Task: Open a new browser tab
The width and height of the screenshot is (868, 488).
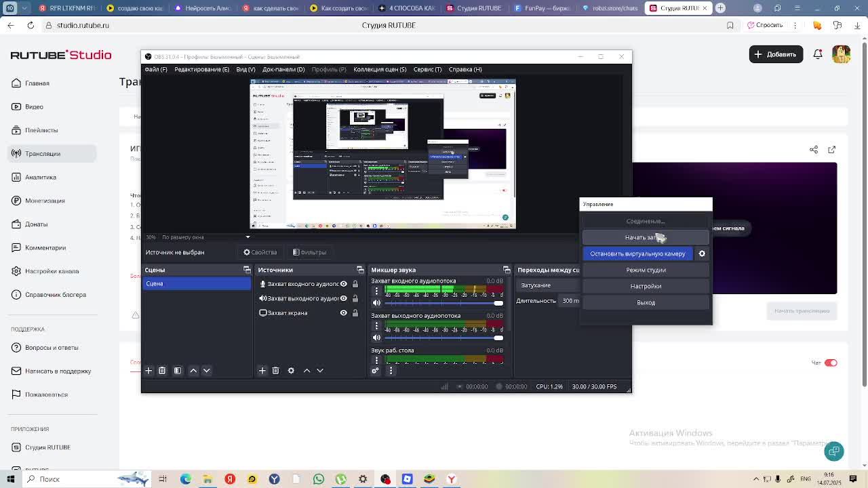Action: [720, 8]
